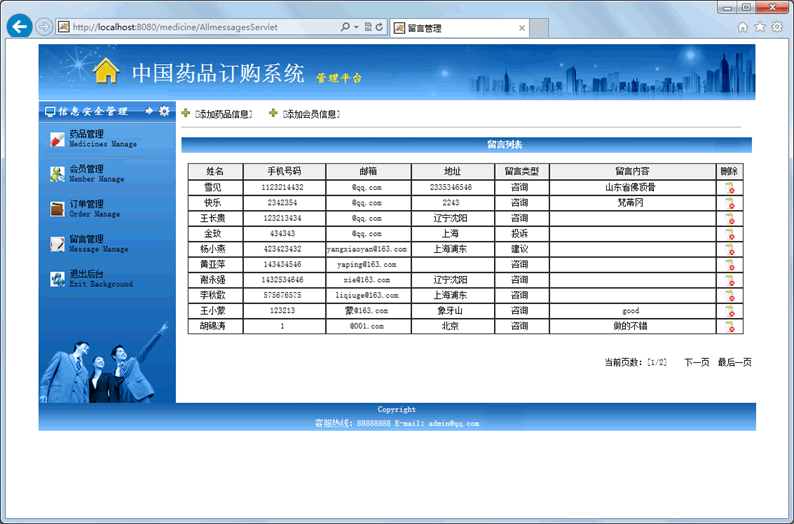
Task: Delete the message from 金玫
Action: [x=730, y=234]
